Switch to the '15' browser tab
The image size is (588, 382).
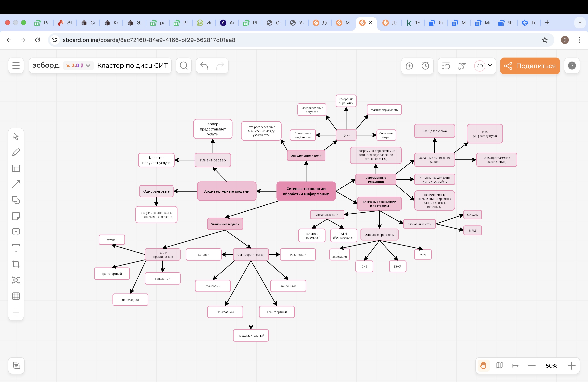(413, 23)
